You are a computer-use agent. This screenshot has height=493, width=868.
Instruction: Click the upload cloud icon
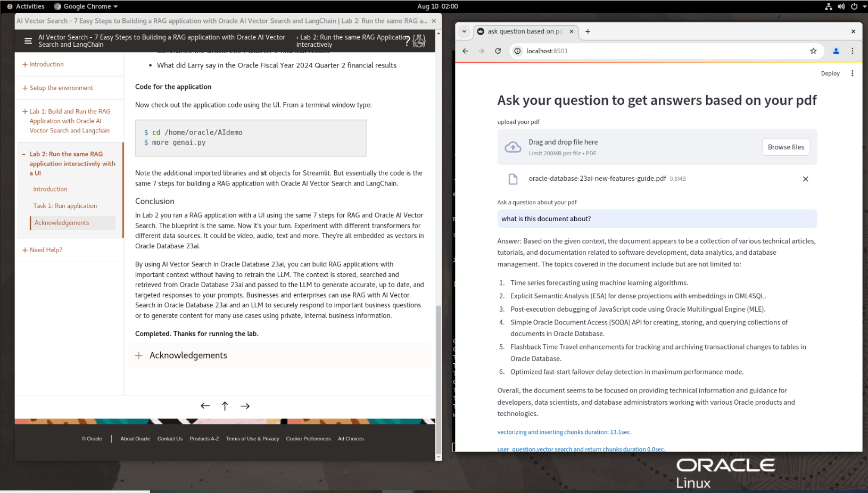[513, 147]
